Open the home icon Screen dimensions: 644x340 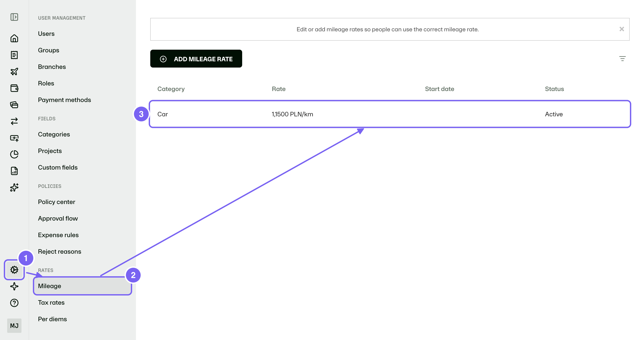click(x=14, y=38)
